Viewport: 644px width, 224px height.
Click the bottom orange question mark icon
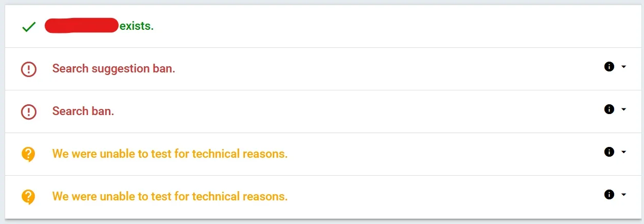tap(29, 197)
